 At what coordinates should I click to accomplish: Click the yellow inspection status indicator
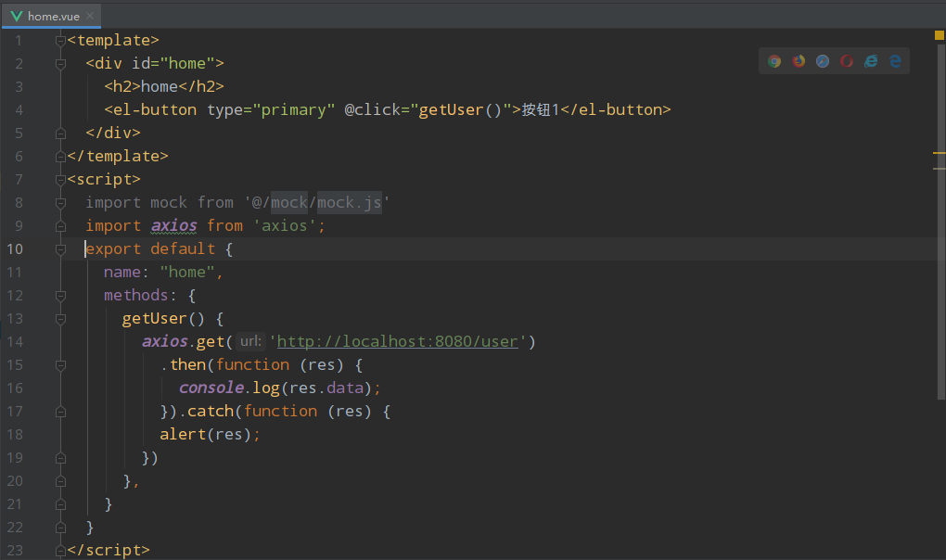coord(939,35)
